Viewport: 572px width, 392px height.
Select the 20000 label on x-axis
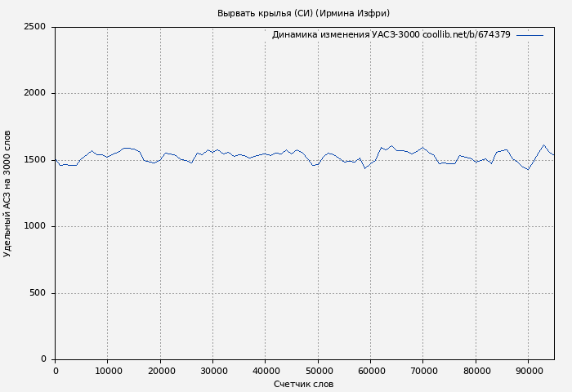click(160, 371)
